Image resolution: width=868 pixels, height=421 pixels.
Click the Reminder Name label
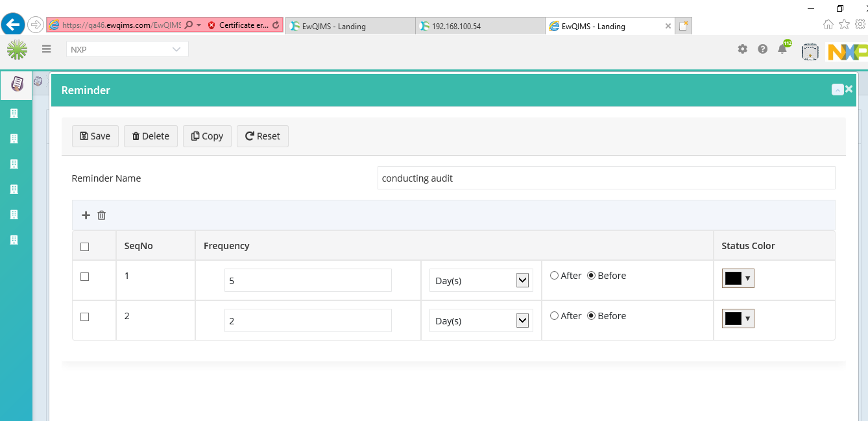pos(106,178)
